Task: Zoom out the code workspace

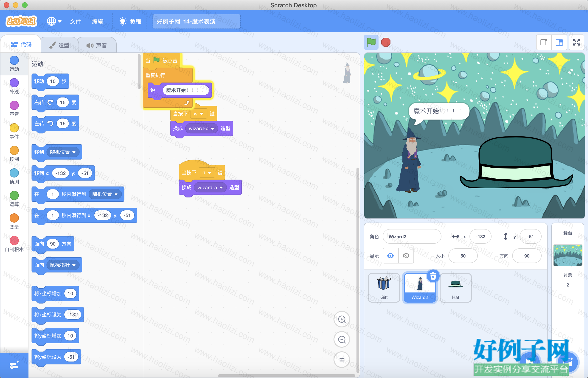Action: [x=342, y=339]
